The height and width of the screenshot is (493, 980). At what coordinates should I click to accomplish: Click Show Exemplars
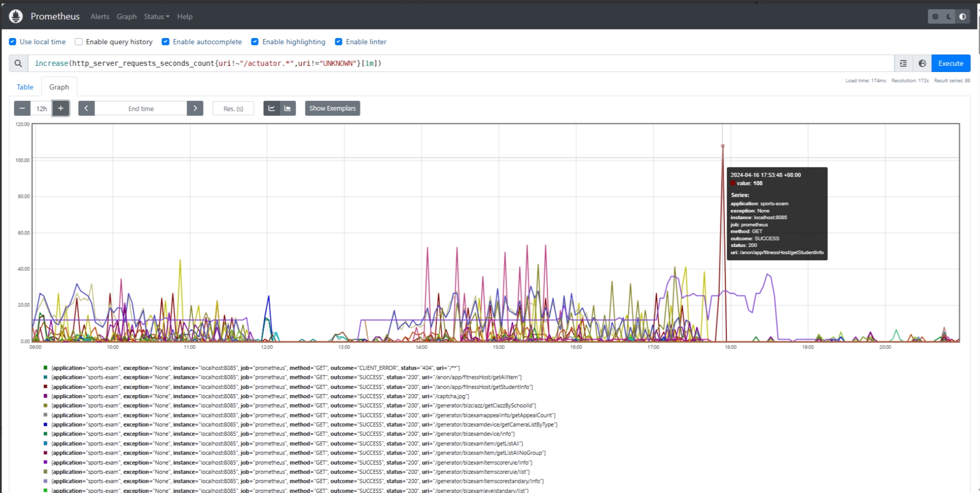[x=333, y=108]
